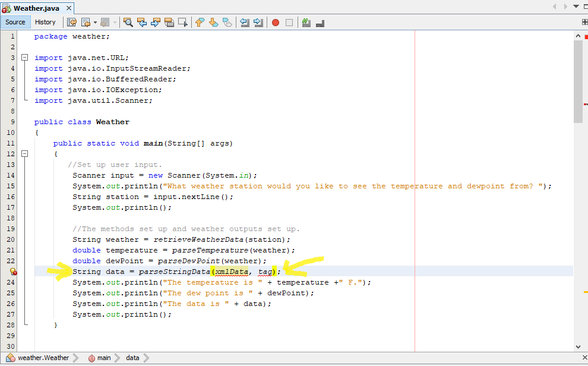Click the Next Bookmark icon
The height and width of the screenshot is (366, 588).
pyautogui.click(x=213, y=22)
